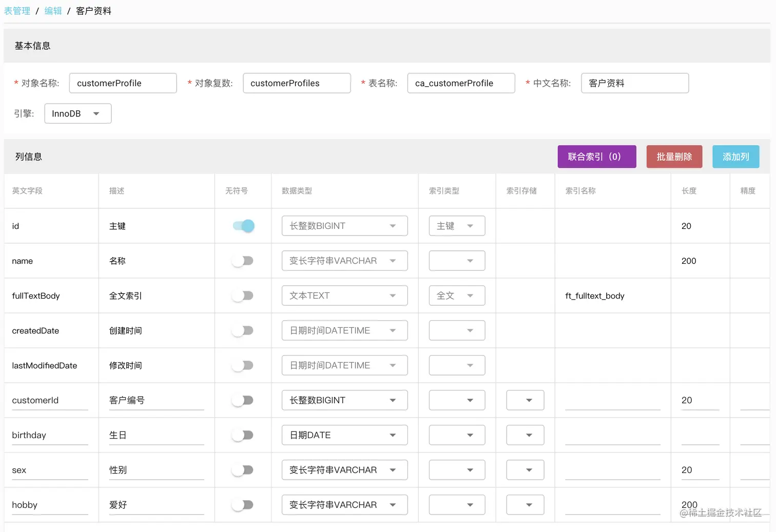
Task: Enable the unsigned toggle on customerId row
Action: click(243, 400)
